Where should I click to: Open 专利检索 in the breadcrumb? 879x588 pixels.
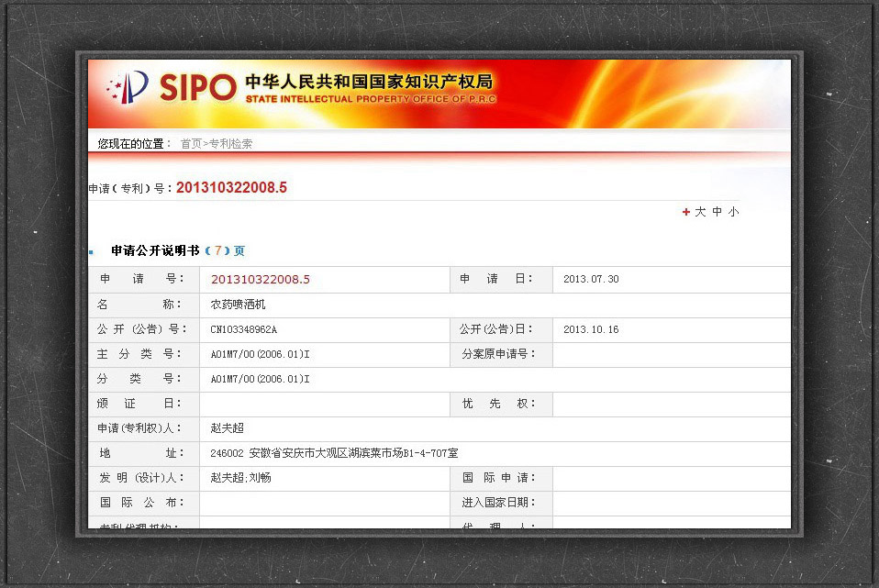(230, 144)
